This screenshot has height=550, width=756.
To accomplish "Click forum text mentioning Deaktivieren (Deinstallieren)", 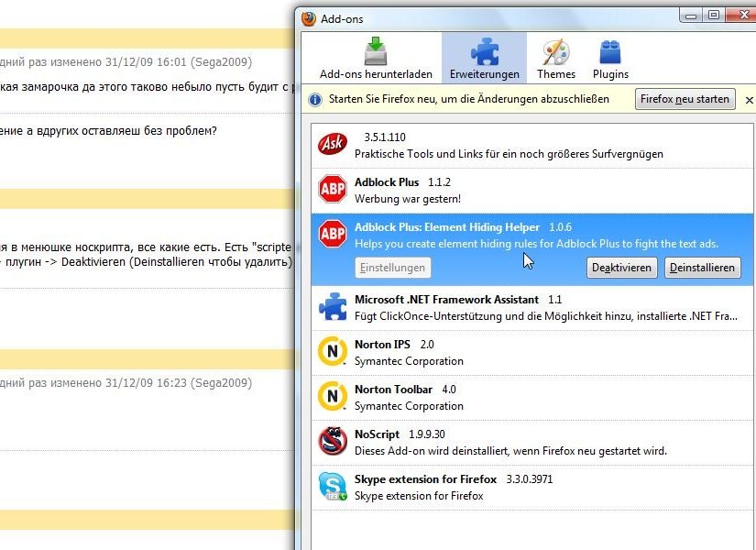I will click(x=146, y=262).
